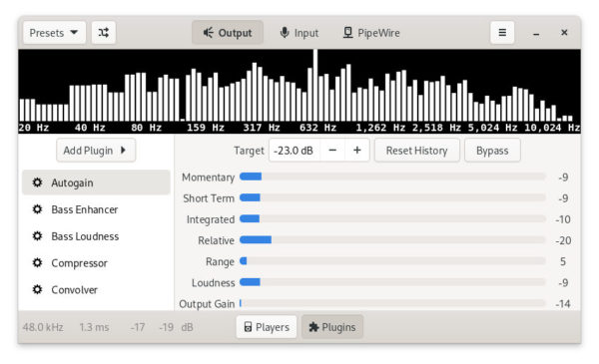This screenshot has height=364, width=599.
Task: Switch to the PipeWire tab
Action: tap(371, 33)
